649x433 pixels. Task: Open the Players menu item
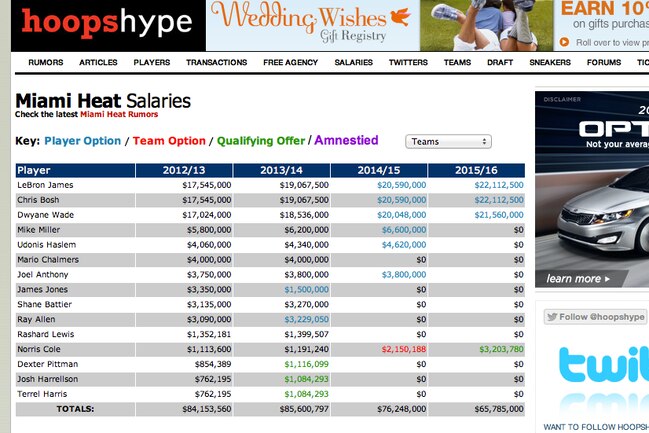click(x=151, y=63)
